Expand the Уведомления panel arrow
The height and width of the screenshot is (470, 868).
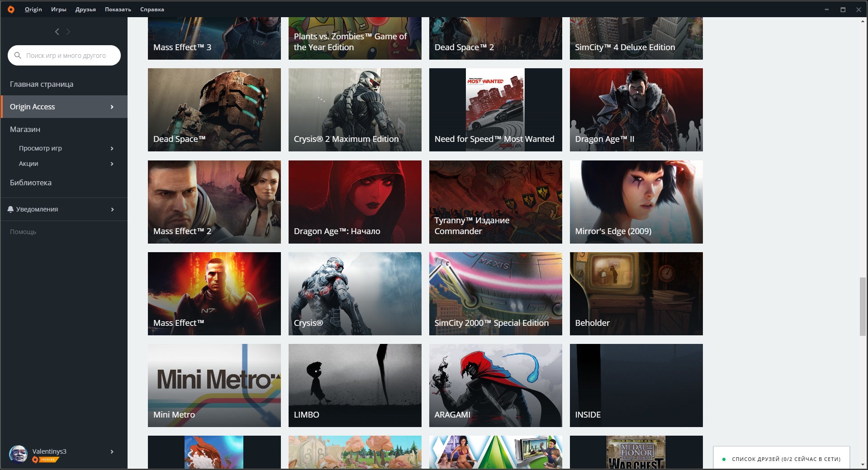(x=112, y=209)
